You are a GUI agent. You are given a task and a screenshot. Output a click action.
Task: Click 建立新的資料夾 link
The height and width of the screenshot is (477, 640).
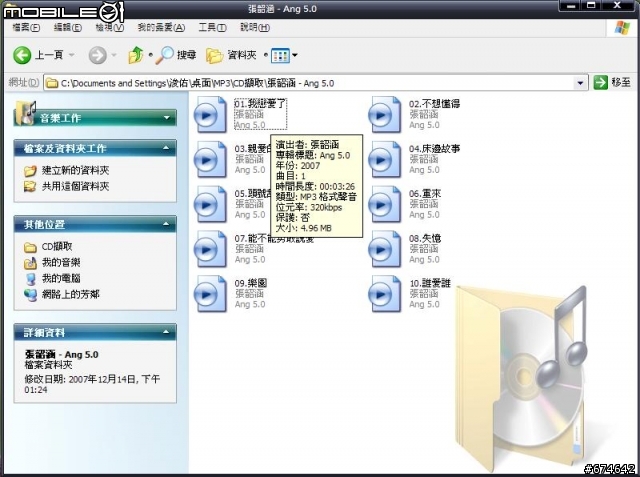76,171
